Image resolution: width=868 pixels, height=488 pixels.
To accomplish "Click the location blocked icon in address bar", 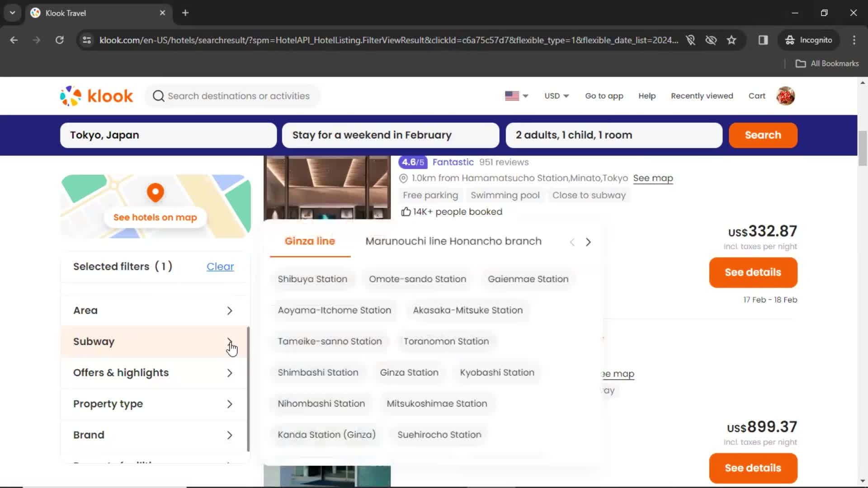I will click(x=690, y=40).
